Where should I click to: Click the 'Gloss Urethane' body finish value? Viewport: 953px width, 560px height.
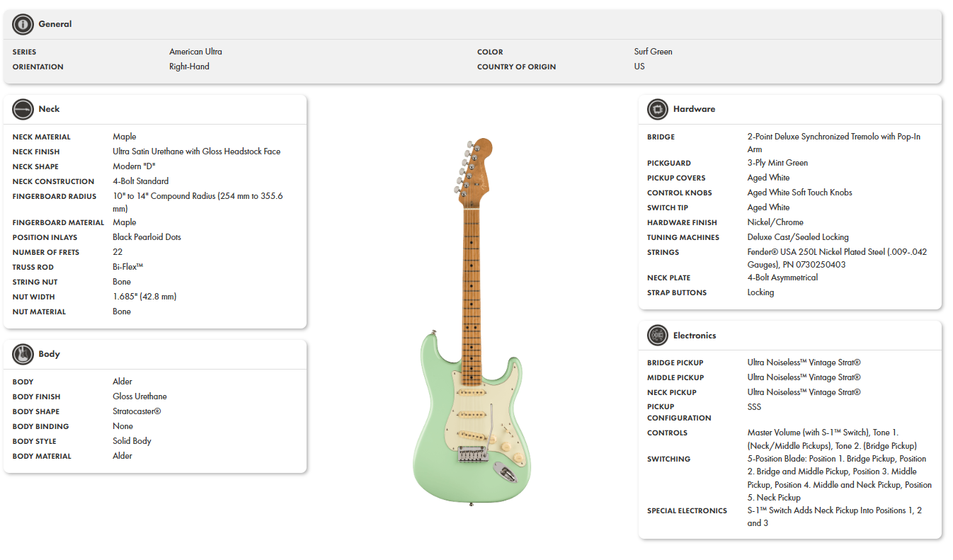[139, 396]
